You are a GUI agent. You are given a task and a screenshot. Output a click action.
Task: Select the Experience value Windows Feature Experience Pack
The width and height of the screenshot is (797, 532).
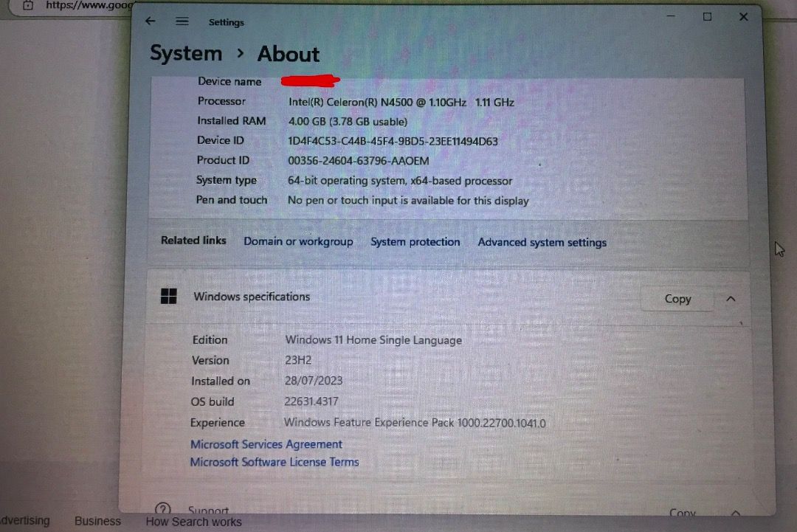click(415, 423)
